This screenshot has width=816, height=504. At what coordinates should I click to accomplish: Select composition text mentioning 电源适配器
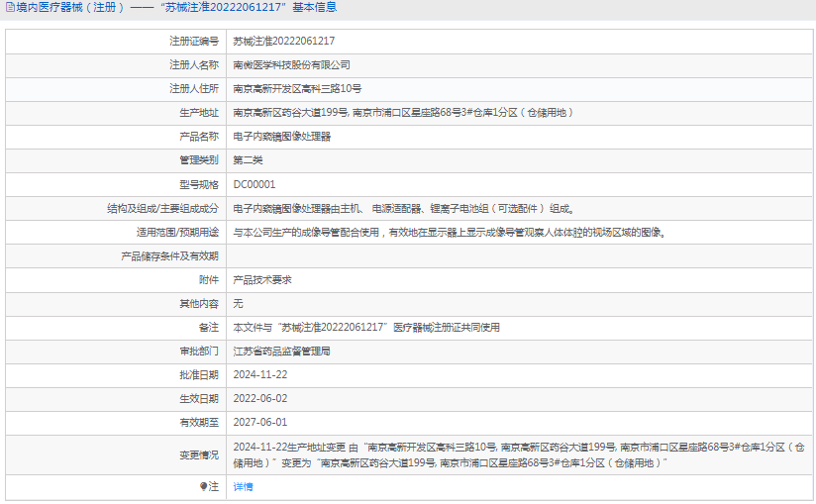(x=404, y=209)
